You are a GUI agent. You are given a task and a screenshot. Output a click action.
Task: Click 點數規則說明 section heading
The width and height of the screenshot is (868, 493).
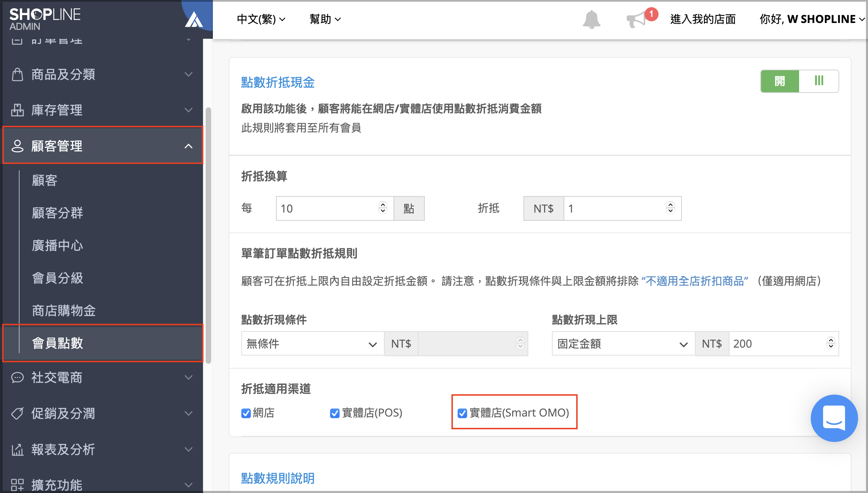pyautogui.click(x=278, y=478)
